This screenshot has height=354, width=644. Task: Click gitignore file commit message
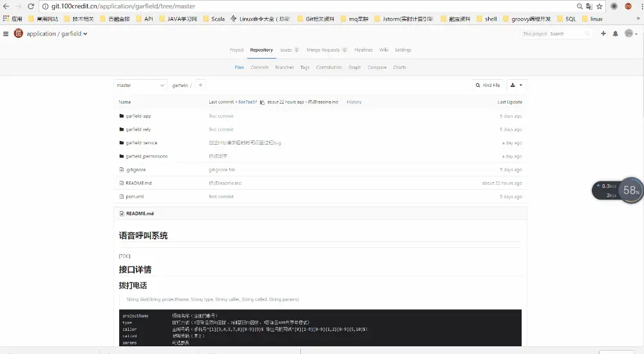click(x=222, y=170)
